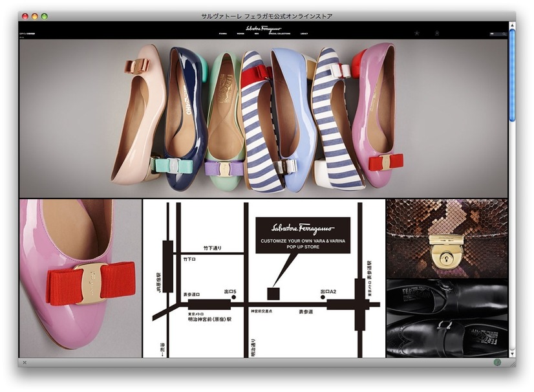Click the login link at header's left

[x=27, y=34]
